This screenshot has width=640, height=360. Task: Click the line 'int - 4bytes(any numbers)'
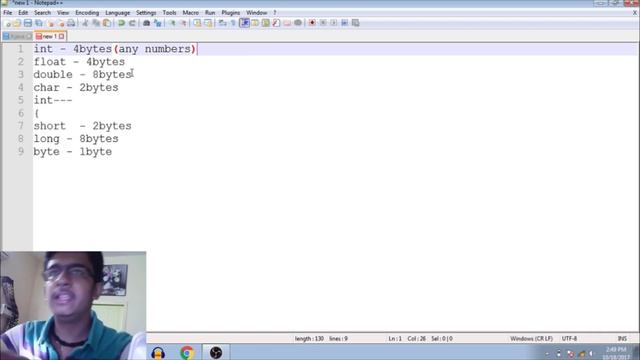(115, 49)
